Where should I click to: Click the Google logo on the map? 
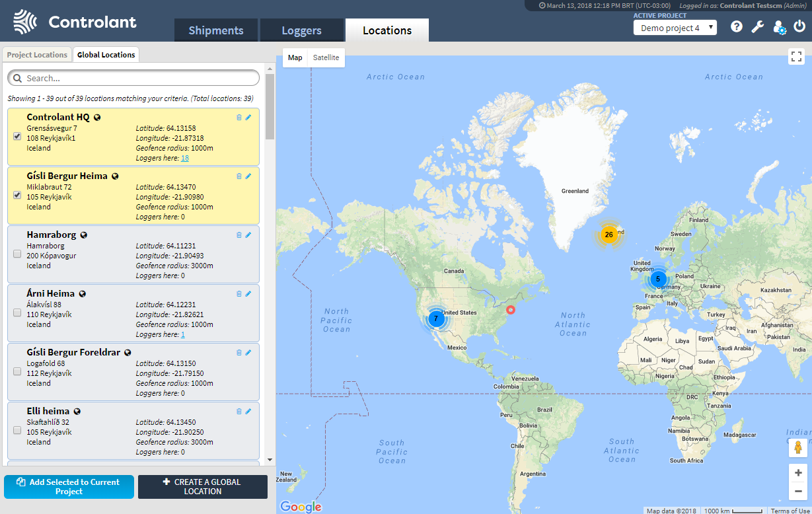(x=301, y=507)
